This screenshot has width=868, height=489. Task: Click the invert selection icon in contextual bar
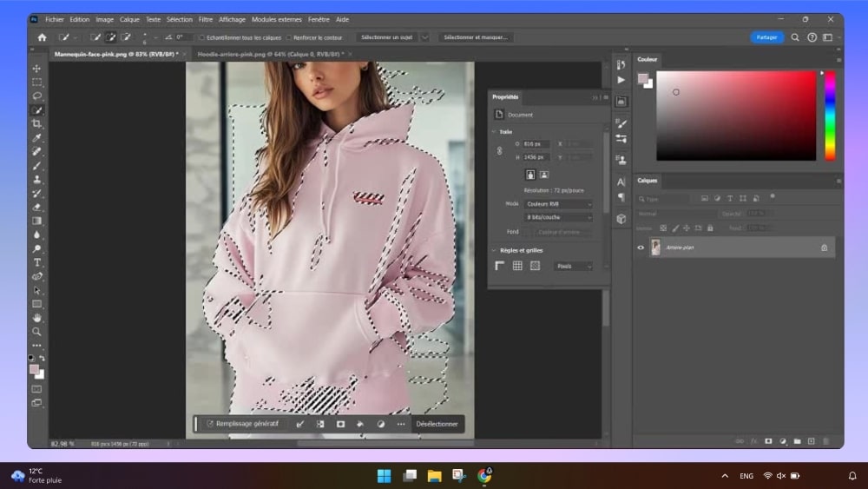tap(320, 424)
